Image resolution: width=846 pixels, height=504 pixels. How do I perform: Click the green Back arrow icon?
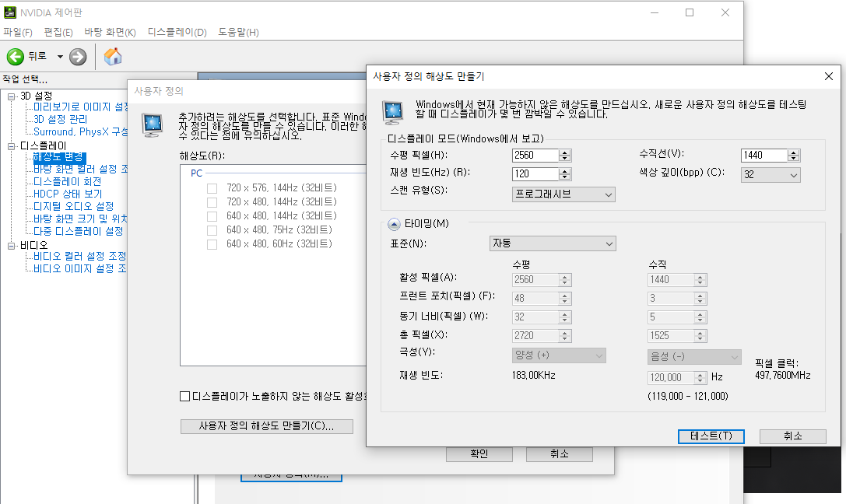15,57
